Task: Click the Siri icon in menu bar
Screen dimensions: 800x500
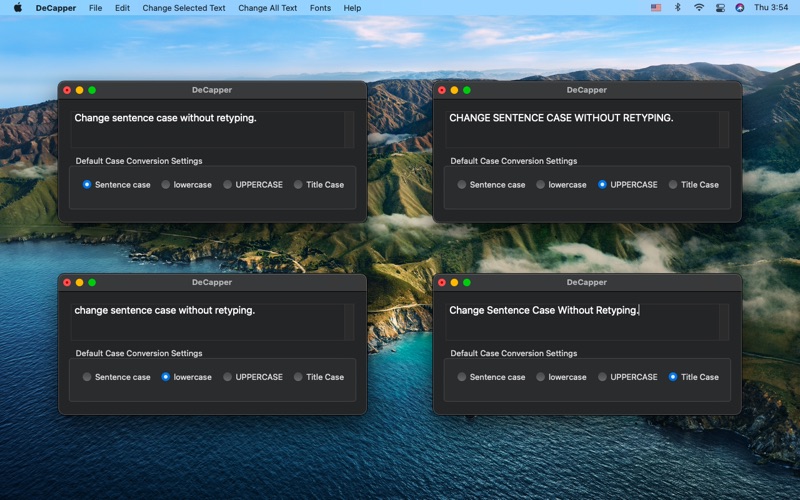Action: [740, 8]
